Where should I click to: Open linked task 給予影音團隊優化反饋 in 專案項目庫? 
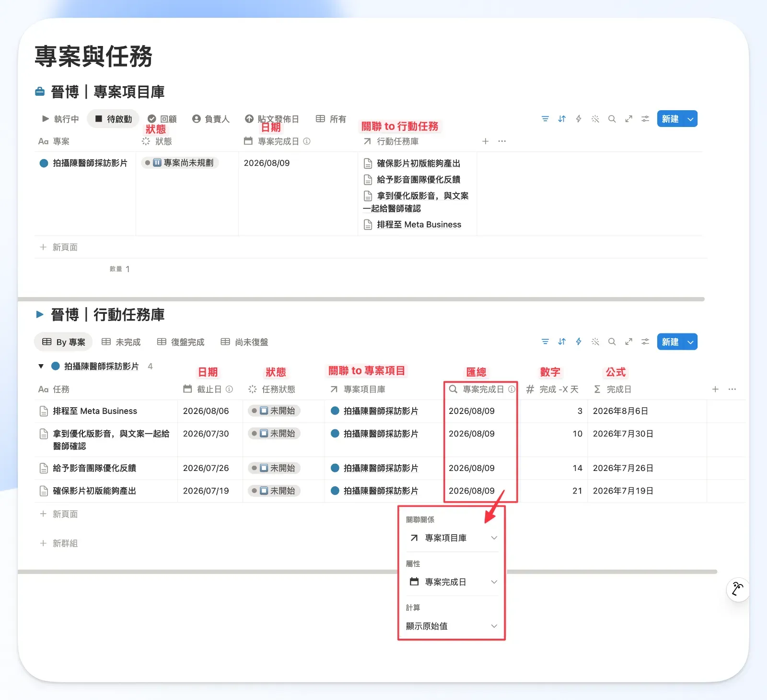click(x=412, y=180)
